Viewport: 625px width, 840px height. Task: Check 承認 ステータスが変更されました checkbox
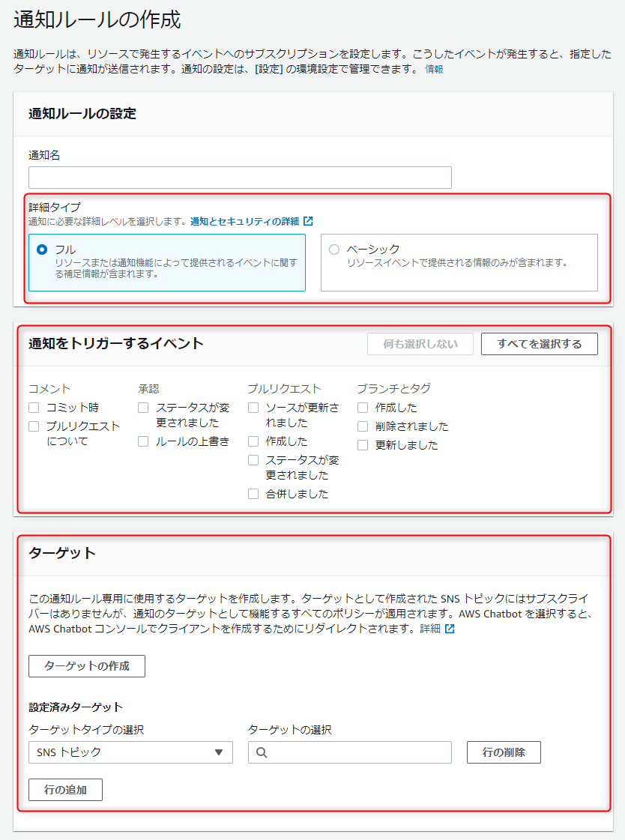coord(143,408)
